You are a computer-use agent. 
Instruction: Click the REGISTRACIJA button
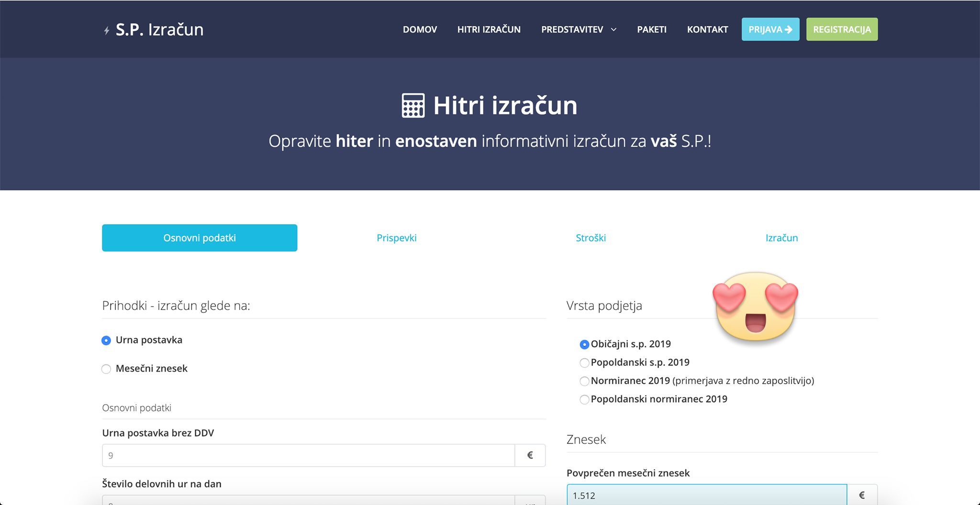[x=842, y=29]
